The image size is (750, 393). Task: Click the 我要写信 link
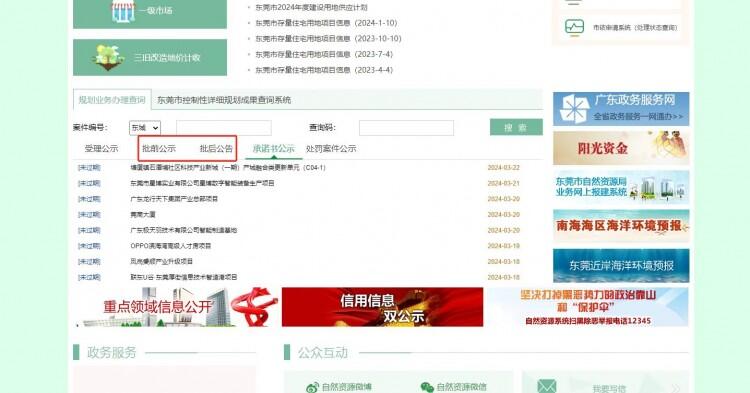pyautogui.click(x=609, y=389)
